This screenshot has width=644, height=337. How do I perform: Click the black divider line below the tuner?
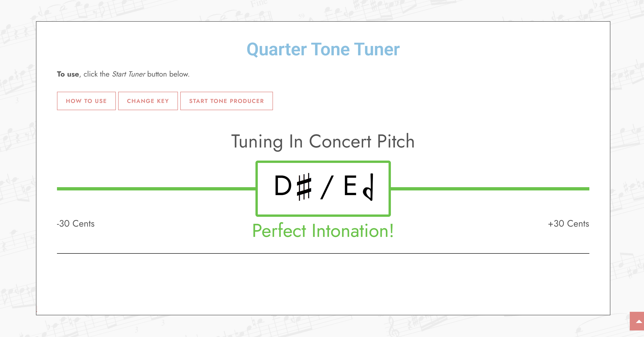323,253
